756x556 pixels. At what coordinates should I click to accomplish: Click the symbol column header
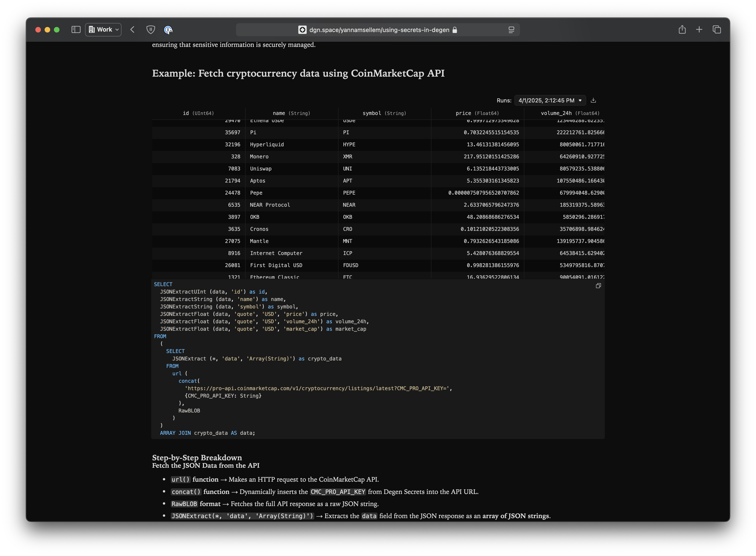(x=385, y=113)
